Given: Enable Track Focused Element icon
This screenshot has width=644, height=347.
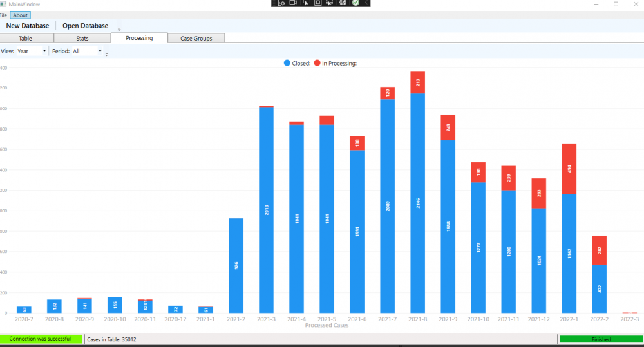Looking at the screenshot, I should pyautogui.click(x=330, y=3).
